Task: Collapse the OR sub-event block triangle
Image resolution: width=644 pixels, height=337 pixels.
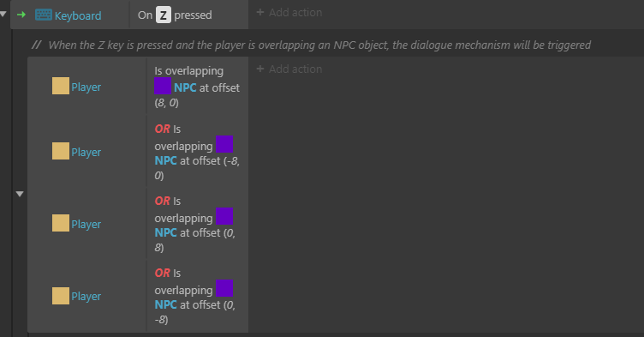Action: (x=20, y=194)
